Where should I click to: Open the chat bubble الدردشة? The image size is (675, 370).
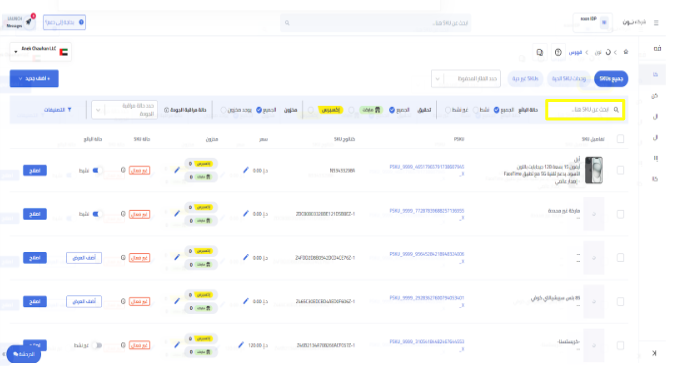pyautogui.click(x=24, y=354)
